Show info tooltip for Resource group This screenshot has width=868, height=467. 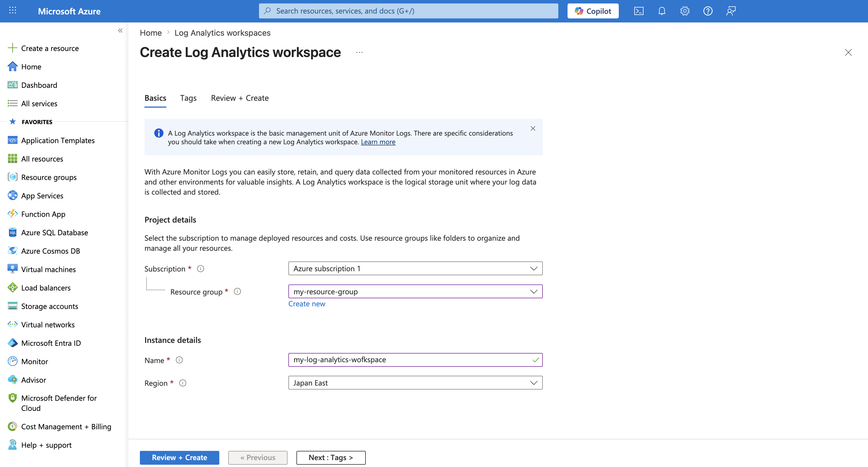pos(237,291)
